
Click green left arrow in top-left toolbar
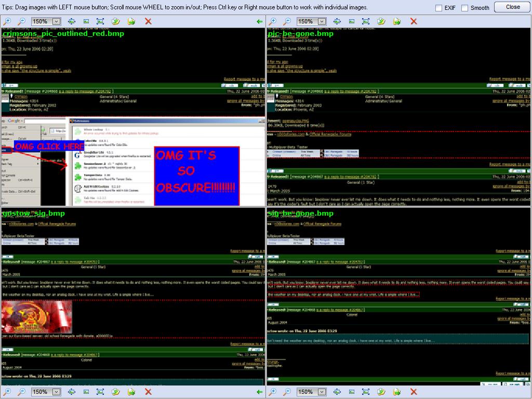(260, 21)
